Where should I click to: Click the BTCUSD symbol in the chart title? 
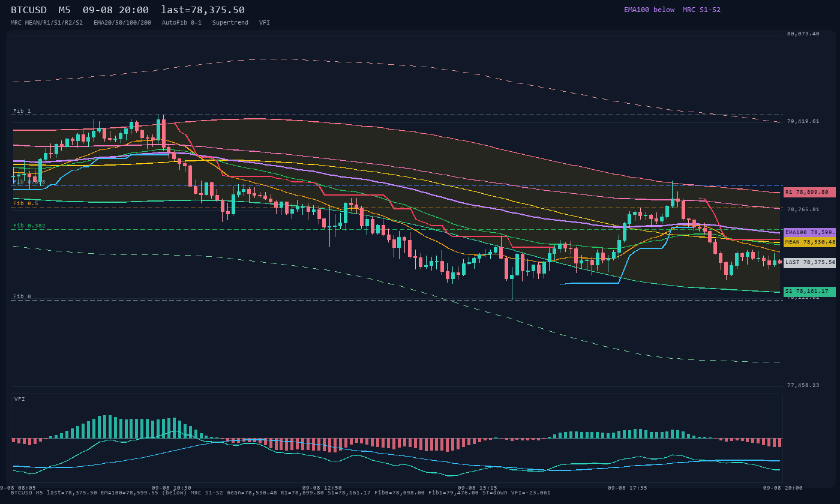coord(29,10)
